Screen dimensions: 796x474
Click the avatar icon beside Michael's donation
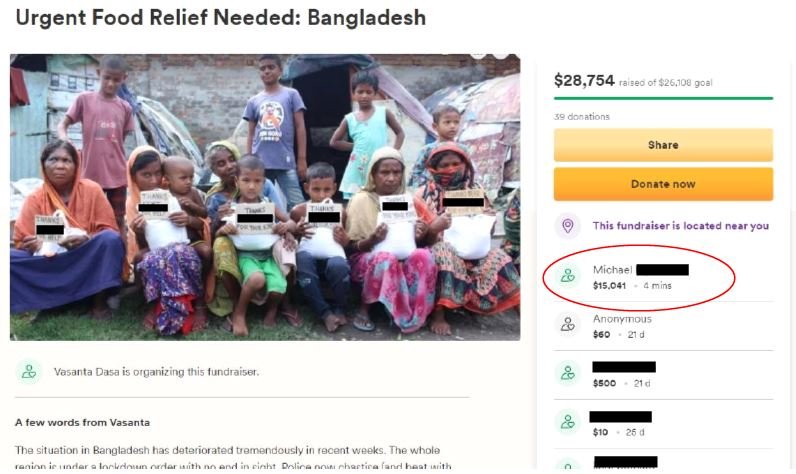pos(568,276)
